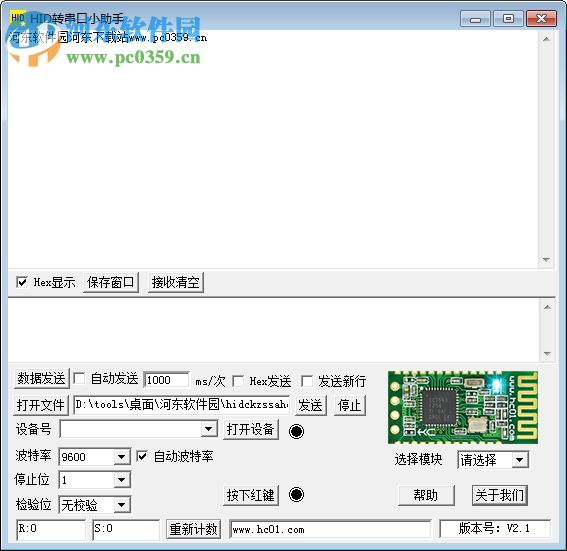Open the 波特率 9600 dropdown
567x551 pixels.
[122, 457]
